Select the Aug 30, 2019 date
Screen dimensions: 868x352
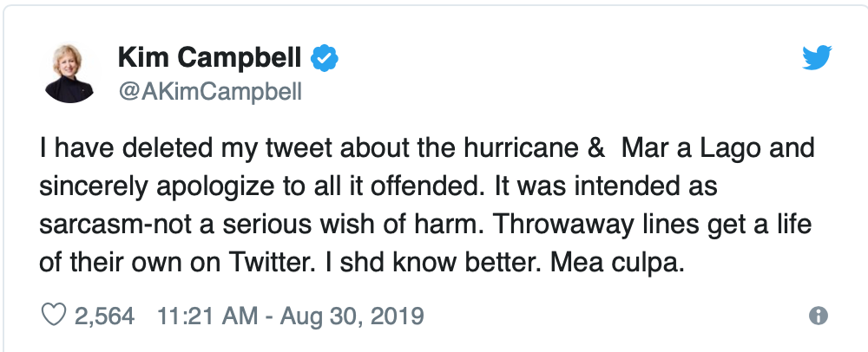click(x=352, y=316)
